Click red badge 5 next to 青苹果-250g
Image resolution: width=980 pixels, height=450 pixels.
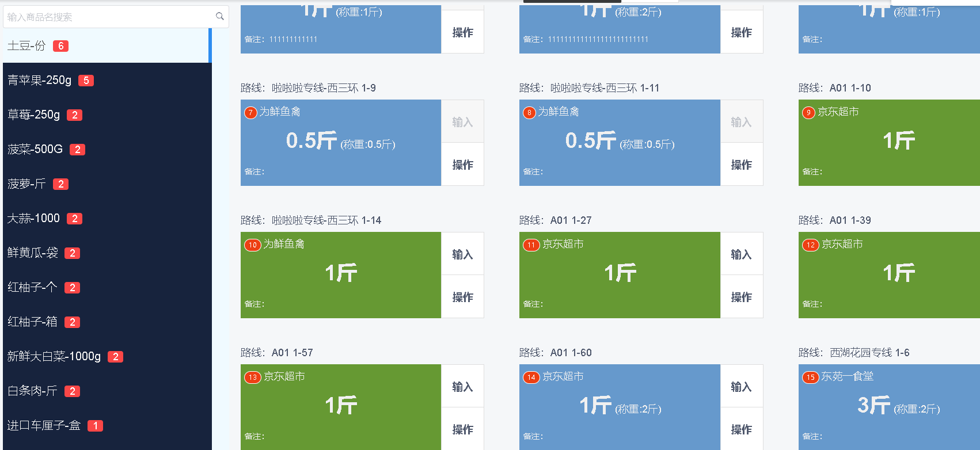86,81
